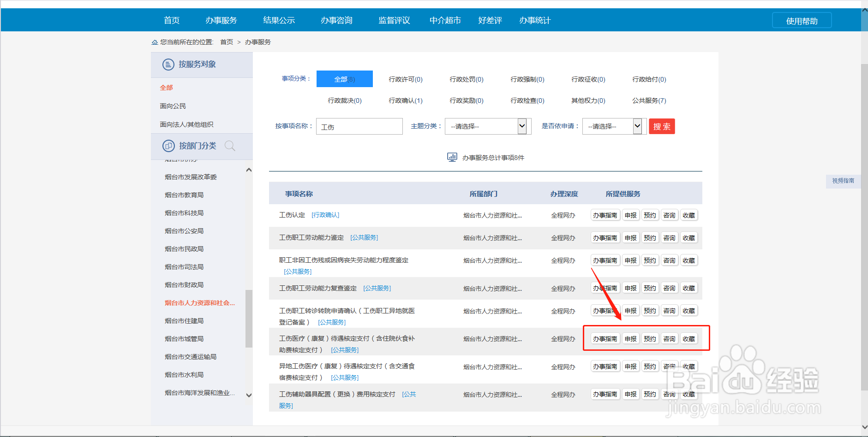The width and height of the screenshot is (868, 437).
Task: Click 申报 in the highlighted 工伤医疗 row
Action: pyautogui.click(x=630, y=338)
